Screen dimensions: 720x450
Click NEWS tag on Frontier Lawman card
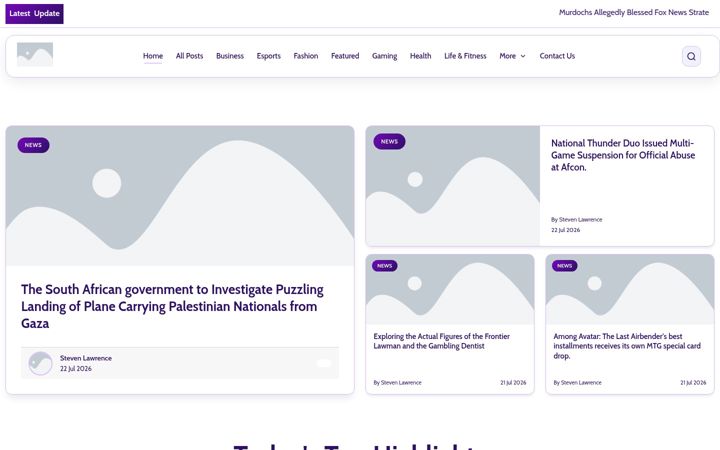tap(385, 266)
